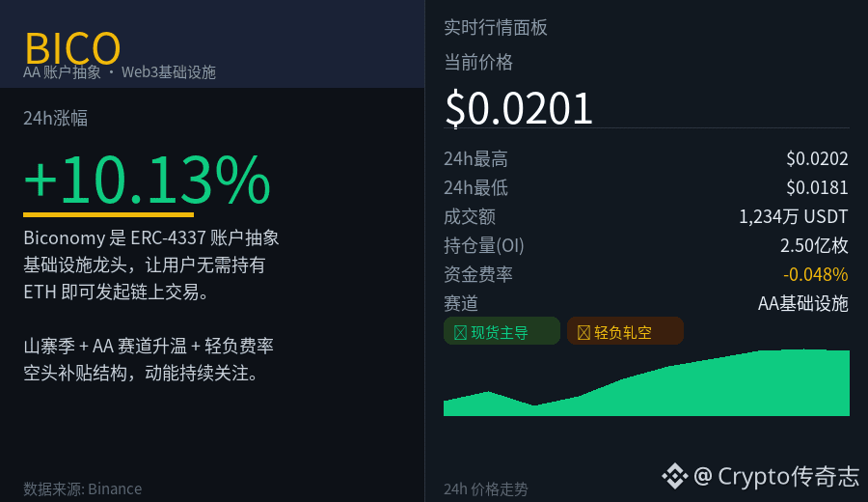This screenshot has height=502, width=868.
Task: Click the subtitle 'AA 账户抽象 · Web3基础设施'
Action: [120, 72]
